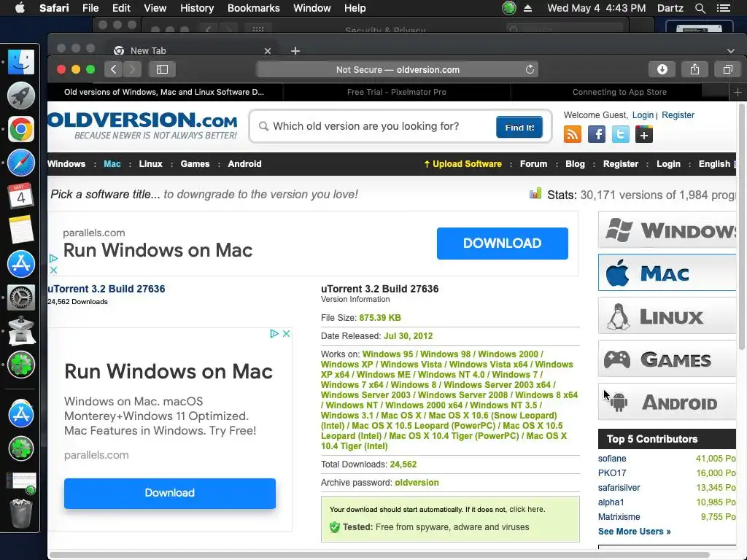Screen dimensions: 747x560
Task: Switch to Free Trial - Pixelmator Pro tab
Action: click(396, 92)
